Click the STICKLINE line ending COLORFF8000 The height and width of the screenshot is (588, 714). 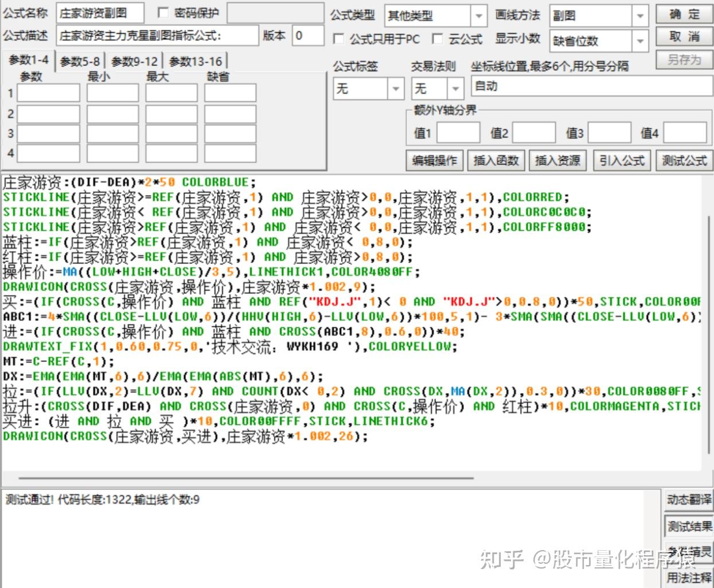(297, 227)
